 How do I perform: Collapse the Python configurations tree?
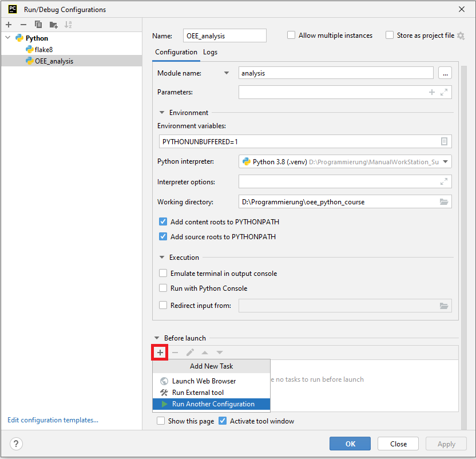pos(7,38)
